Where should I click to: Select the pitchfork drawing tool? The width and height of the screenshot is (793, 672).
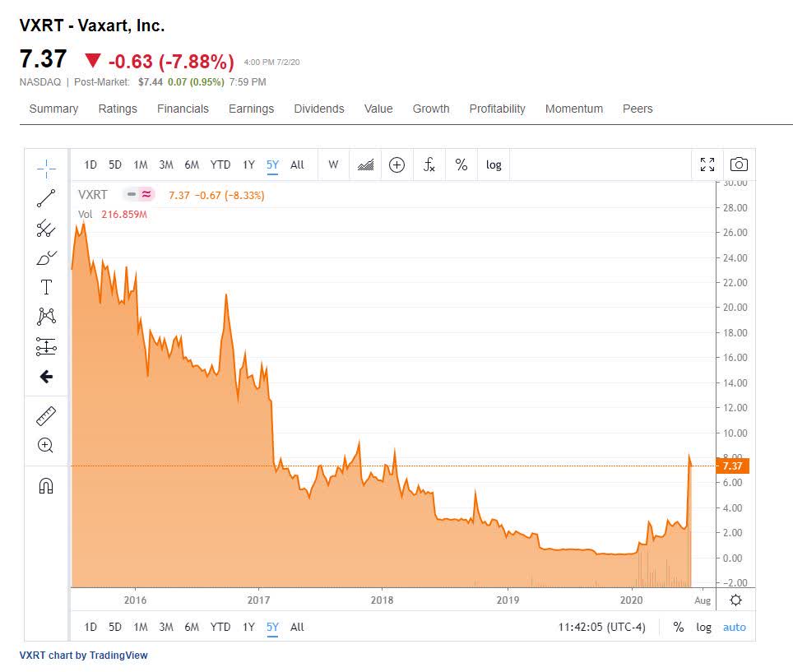coord(46,228)
